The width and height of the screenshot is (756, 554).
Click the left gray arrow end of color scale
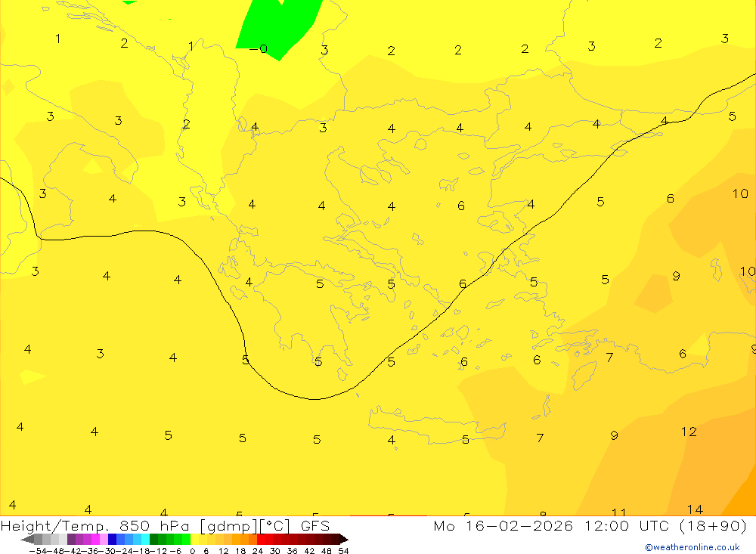pos(27,540)
